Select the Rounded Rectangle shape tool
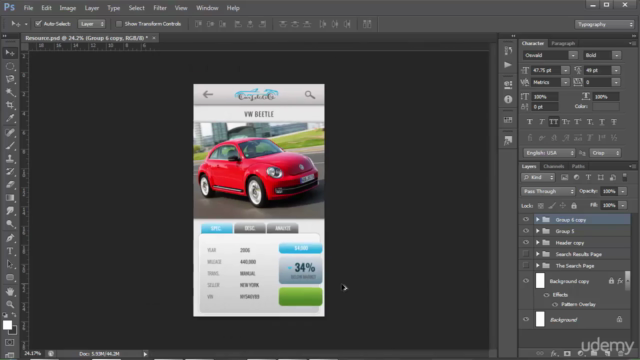Image resolution: width=640 pixels, height=360 pixels. click(x=10, y=278)
